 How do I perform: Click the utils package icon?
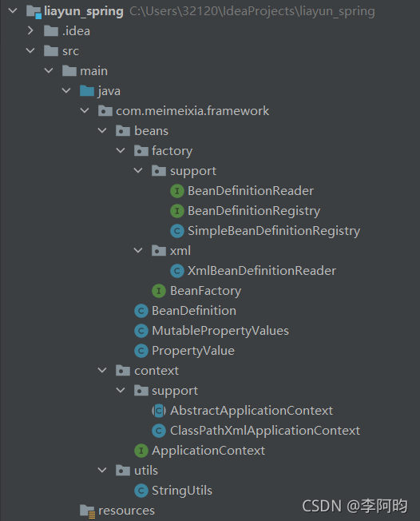click(x=123, y=471)
